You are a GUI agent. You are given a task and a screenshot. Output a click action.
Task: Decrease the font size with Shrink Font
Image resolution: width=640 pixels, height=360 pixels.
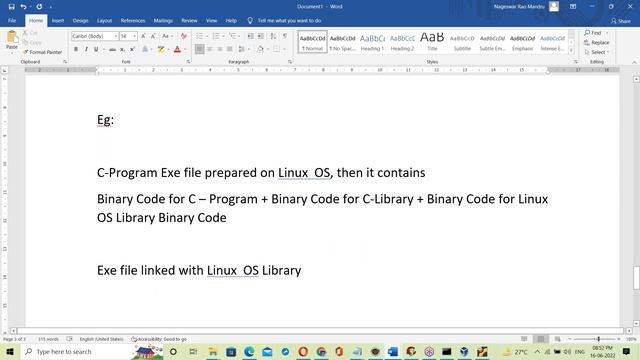(x=153, y=36)
